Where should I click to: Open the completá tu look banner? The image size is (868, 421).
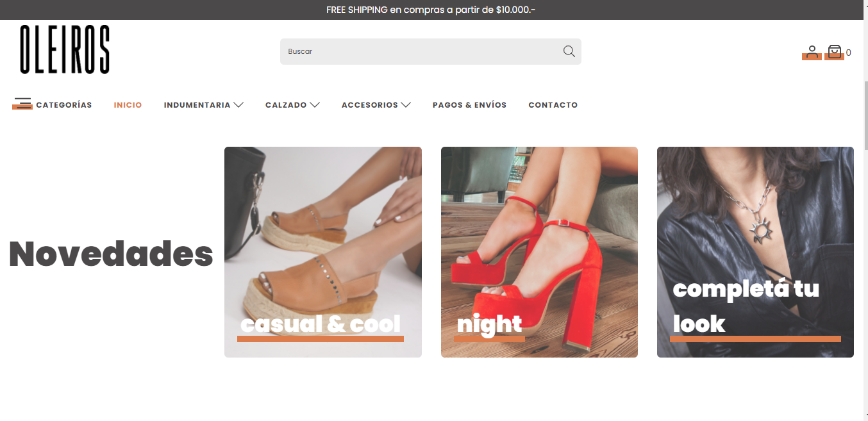coord(755,252)
